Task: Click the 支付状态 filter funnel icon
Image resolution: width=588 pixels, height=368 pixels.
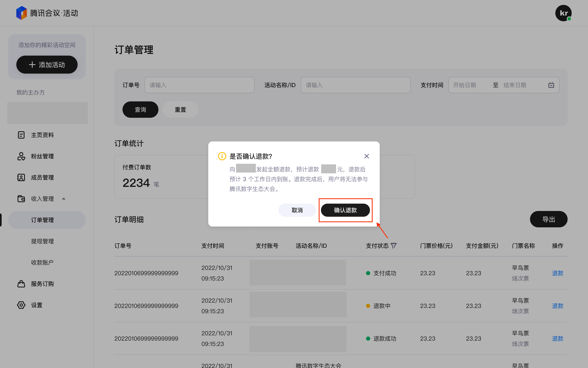Action: coord(394,246)
